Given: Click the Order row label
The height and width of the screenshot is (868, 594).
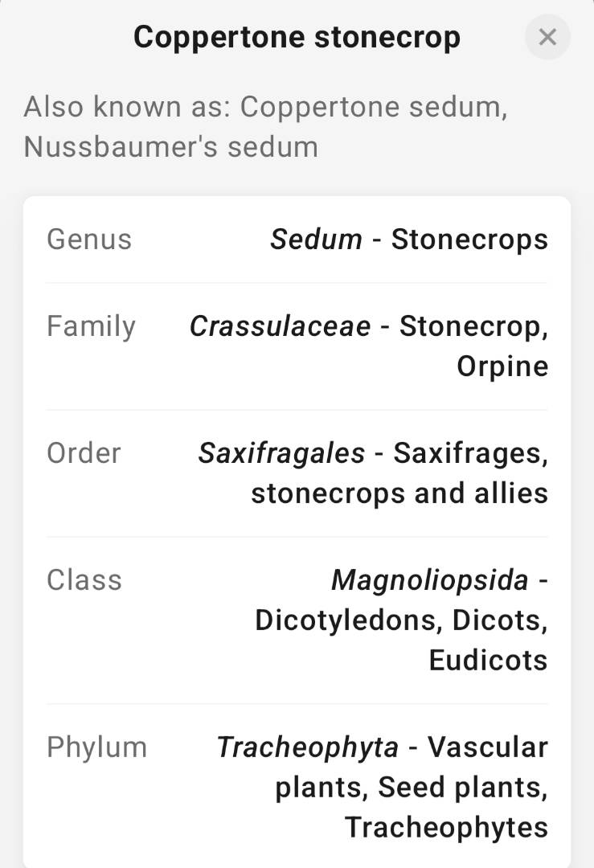Looking at the screenshot, I should tap(84, 453).
